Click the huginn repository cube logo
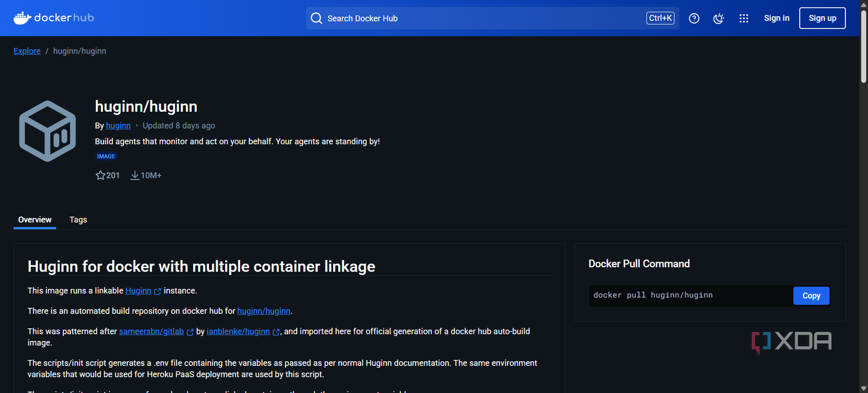The height and width of the screenshot is (393, 868). 47,131
